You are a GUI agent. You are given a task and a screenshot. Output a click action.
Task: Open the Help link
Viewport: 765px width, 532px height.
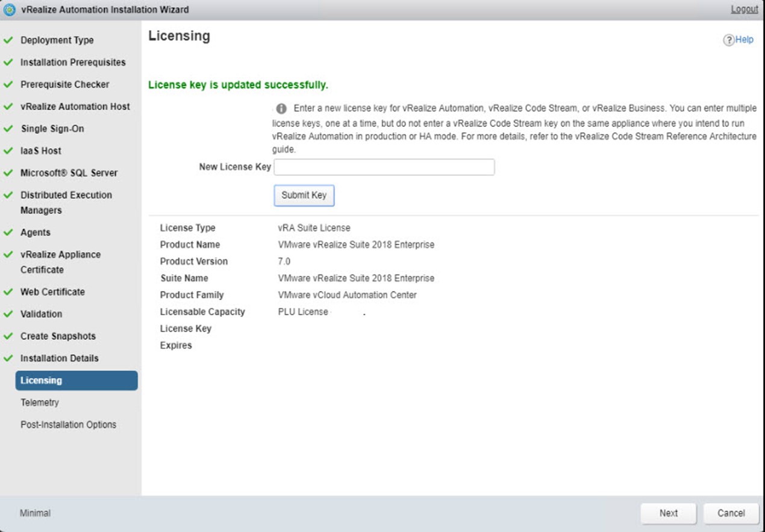(745, 40)
